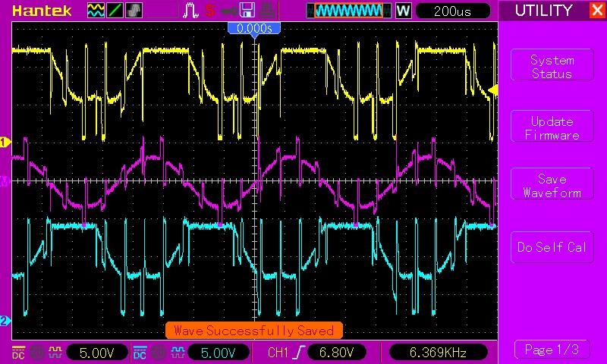Click the waveform memory overview bar
Image resolution: width=607 pixels, height=364 pixels.
tap(349, 11)
